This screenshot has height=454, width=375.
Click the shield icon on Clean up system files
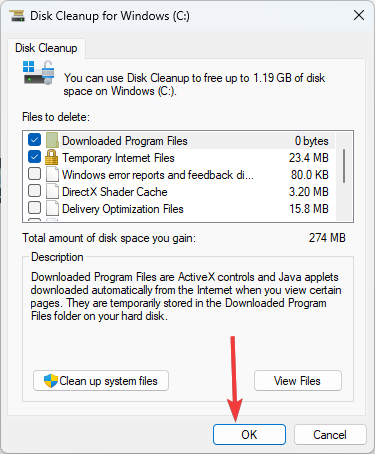click(51, 380)
